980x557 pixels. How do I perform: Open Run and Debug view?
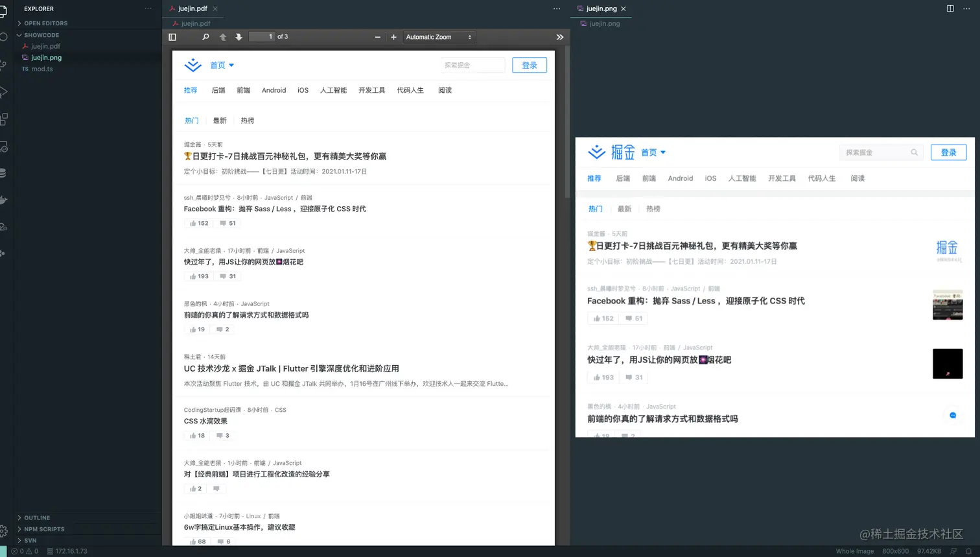(x=3, y=92)
